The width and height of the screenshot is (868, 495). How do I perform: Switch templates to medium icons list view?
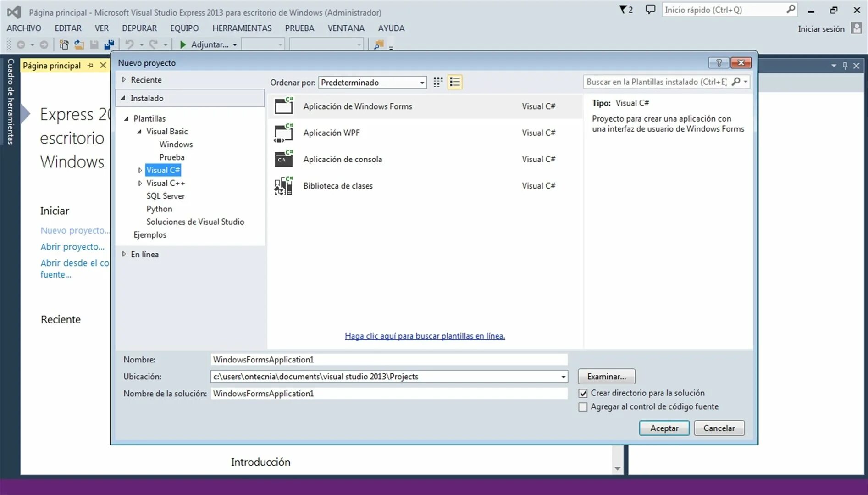455,82
